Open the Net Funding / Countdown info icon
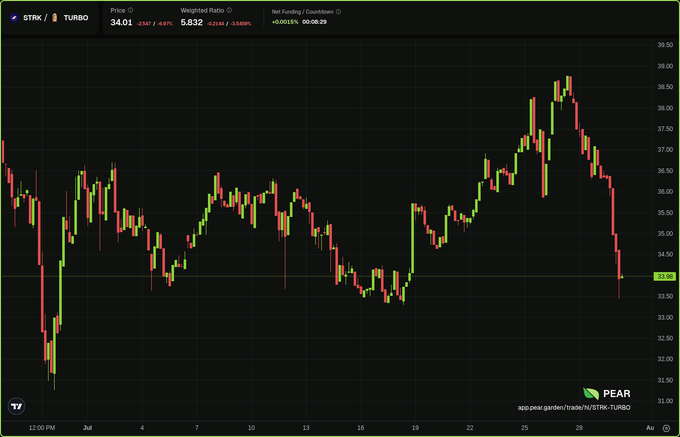The height and width of the screenshot is (437, 680). point(338,12)
